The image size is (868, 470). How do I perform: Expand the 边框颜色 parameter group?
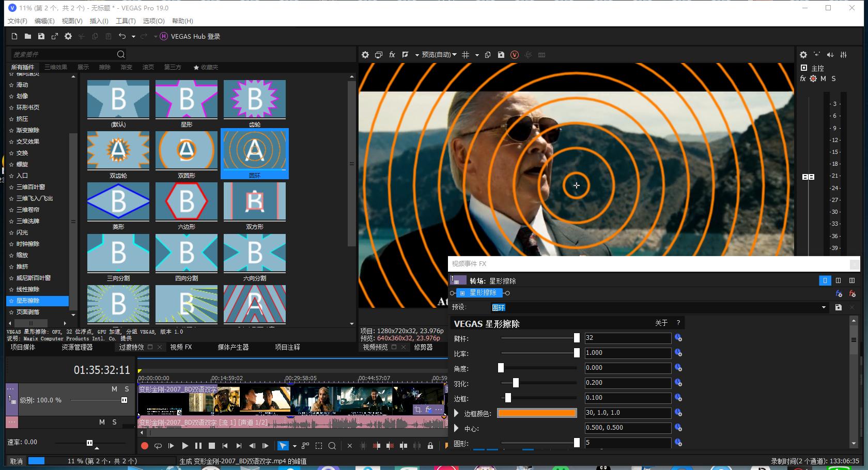[x=456, y=413]
